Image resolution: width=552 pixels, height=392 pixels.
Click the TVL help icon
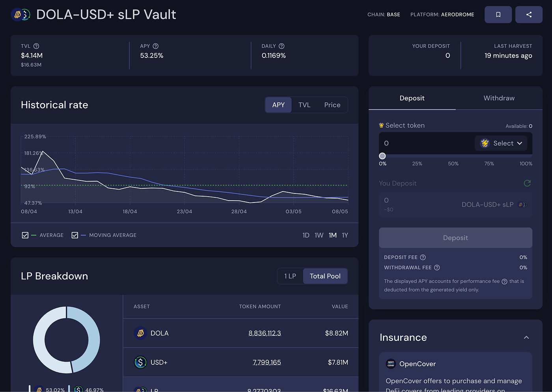(x=36, y=46)
